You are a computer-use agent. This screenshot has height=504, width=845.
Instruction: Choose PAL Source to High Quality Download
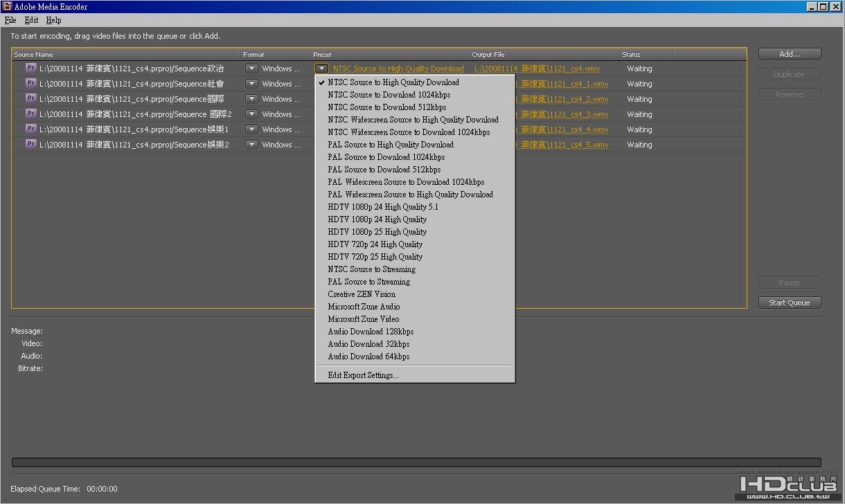coord(415,145)
